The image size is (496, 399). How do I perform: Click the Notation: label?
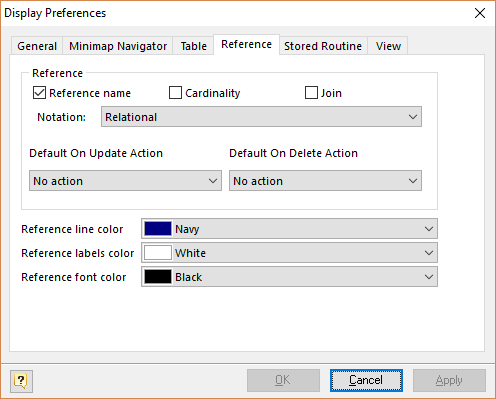(x=61, y=117)
